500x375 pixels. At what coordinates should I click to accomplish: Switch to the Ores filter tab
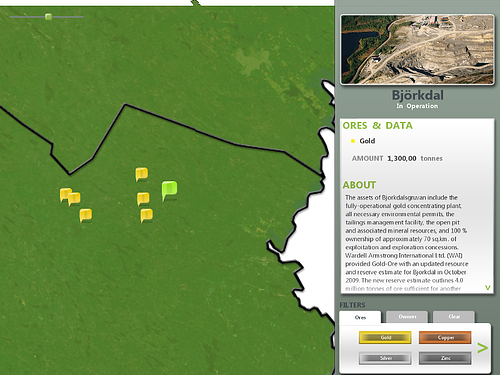tap(360, 317)
